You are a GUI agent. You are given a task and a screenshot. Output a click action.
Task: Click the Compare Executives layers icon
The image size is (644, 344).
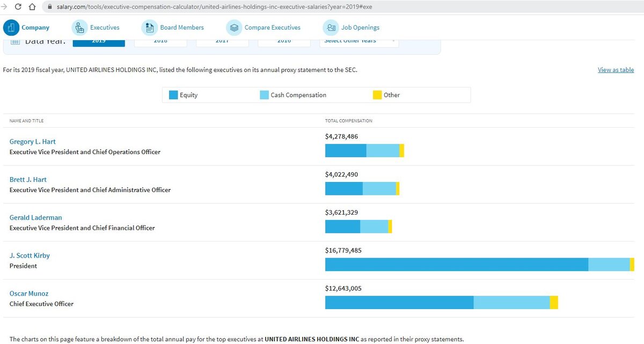(234, 27)
